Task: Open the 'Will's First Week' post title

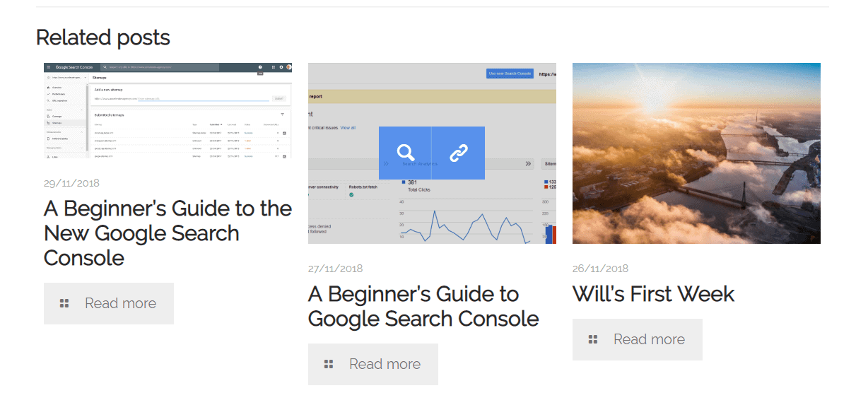Action: tap(653, 294)
